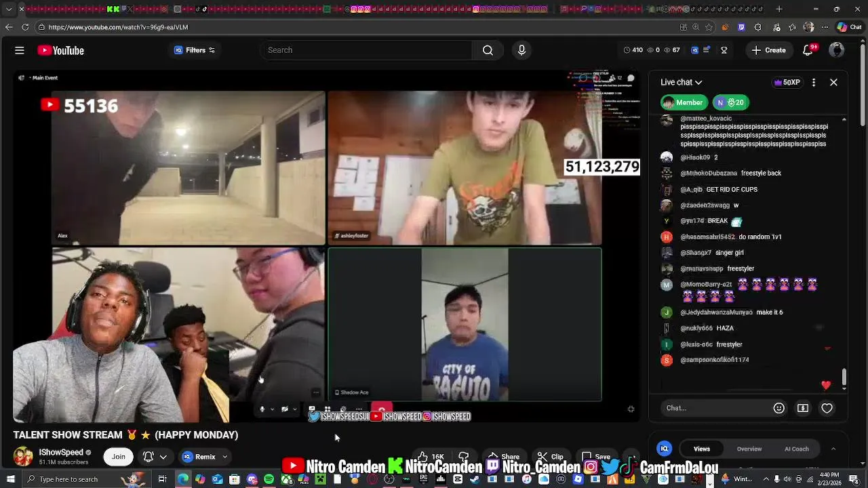Open Spotify from the taskbar

(269, 479)
